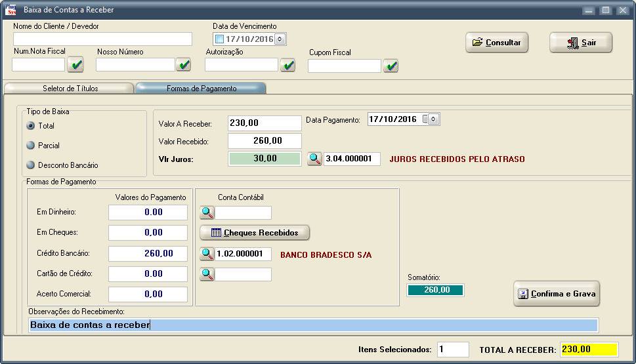Focus the Nosso Número input field
Viewport: 636px width, 364px height.
[135, 64]
